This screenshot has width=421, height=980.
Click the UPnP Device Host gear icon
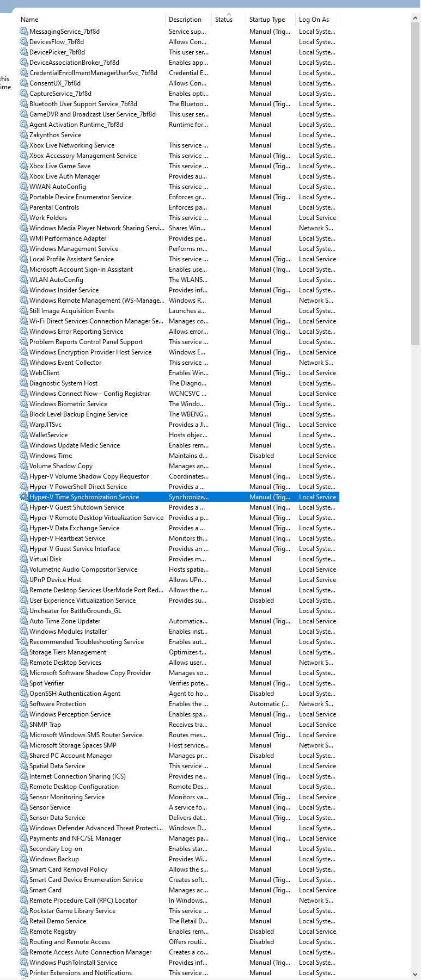24,580
